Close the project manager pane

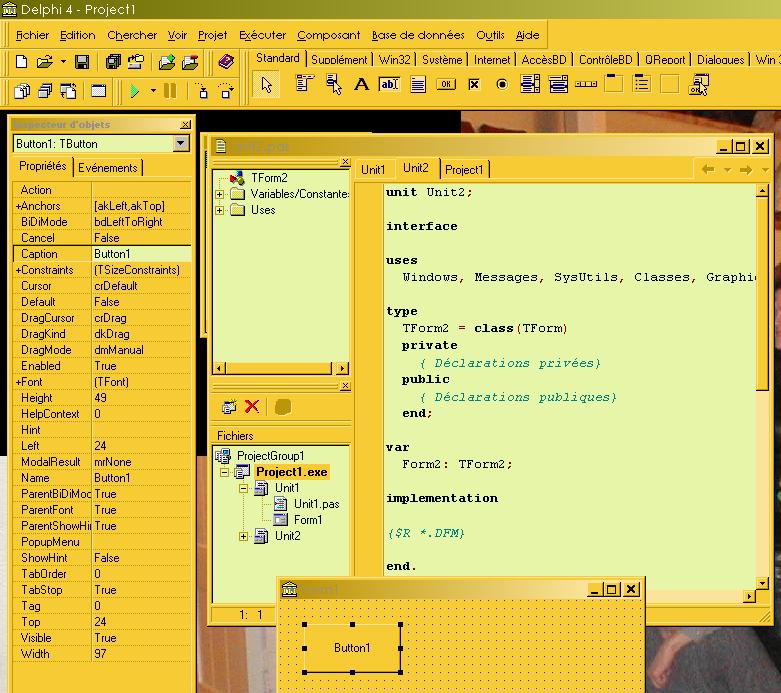[345, 386]
